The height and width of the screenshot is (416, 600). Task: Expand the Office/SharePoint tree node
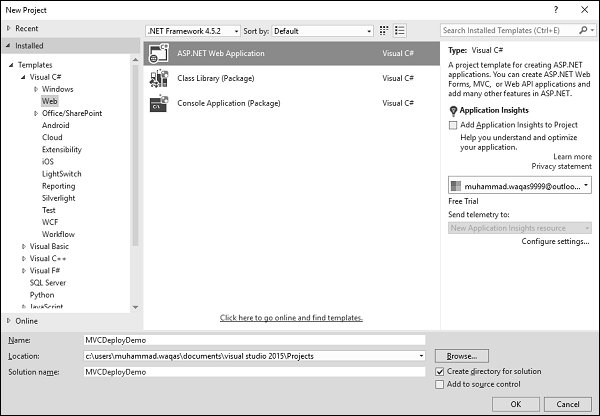pyautogui.click(x=36, y=113)
